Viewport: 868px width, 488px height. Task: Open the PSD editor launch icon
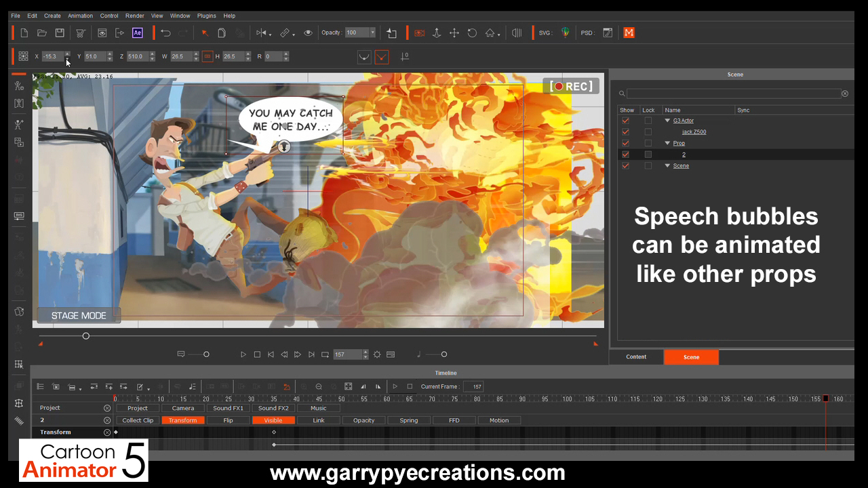tap(608, 33)
